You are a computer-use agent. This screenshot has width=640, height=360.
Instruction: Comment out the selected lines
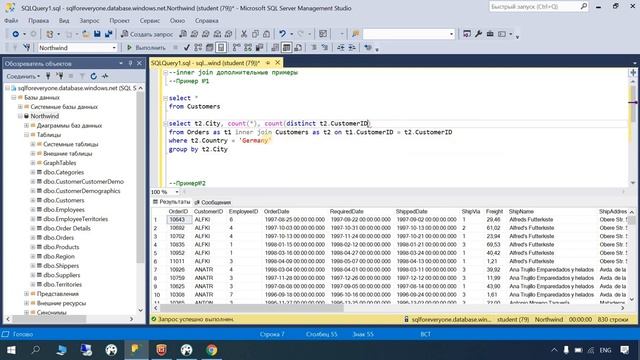tap(313, 48)
